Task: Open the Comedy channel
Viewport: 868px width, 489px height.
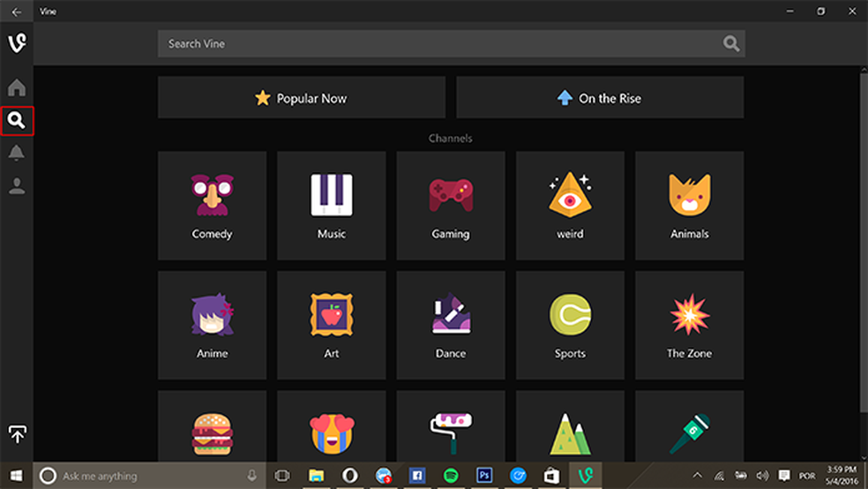Action: [x=212, y=206]
